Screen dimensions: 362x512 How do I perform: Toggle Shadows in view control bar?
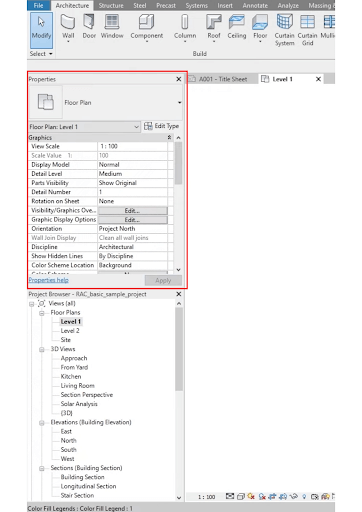pos(262,497)
